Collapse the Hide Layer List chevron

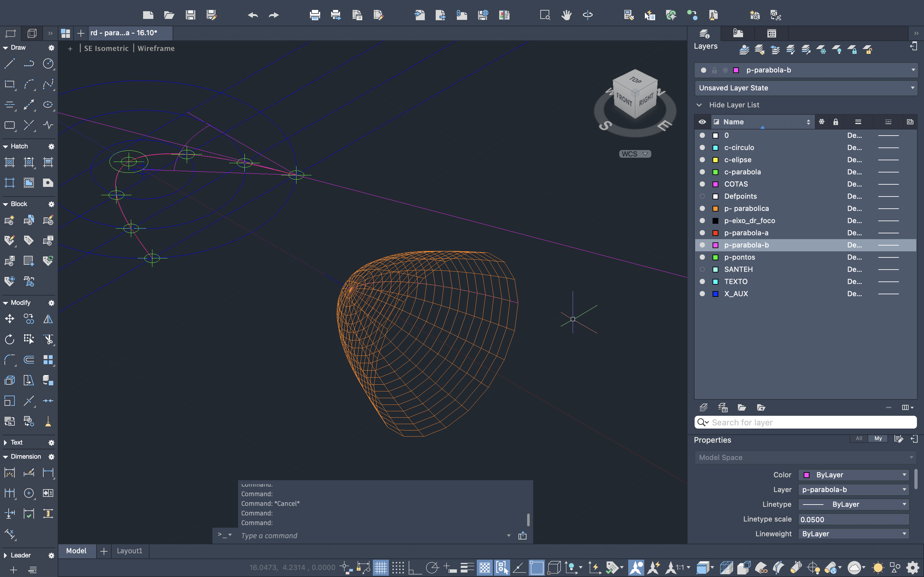[x=699, y=105]
